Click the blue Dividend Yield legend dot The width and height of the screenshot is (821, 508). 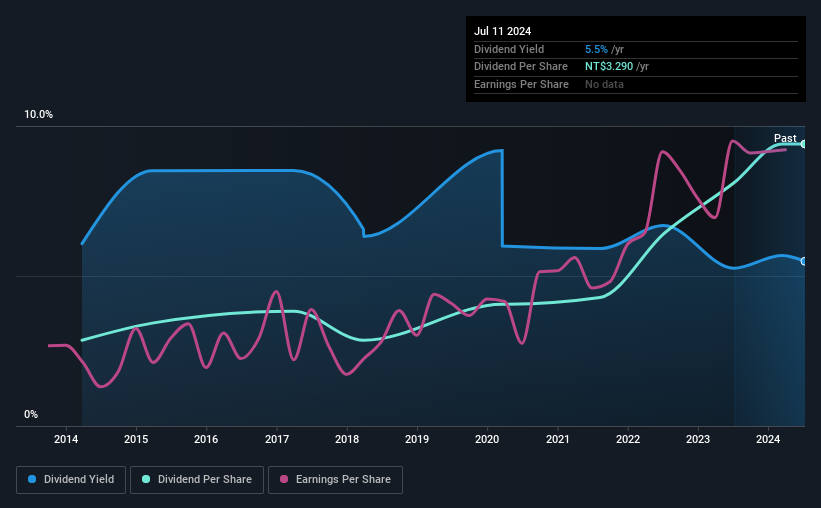32,479
